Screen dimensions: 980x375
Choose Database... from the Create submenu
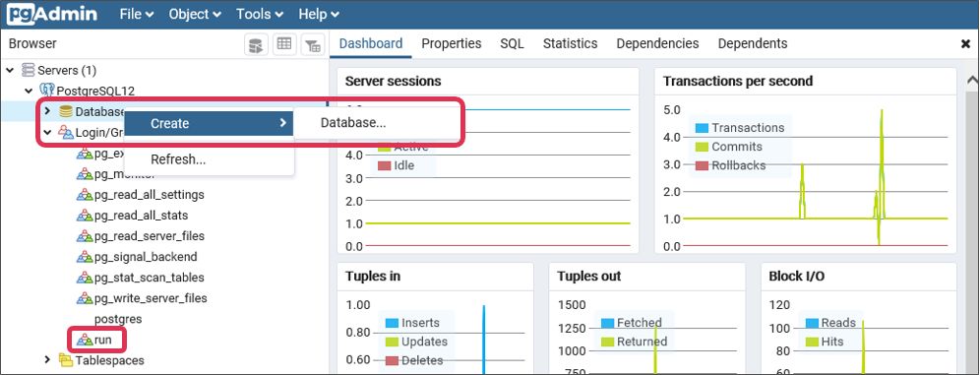click(353, 123)
